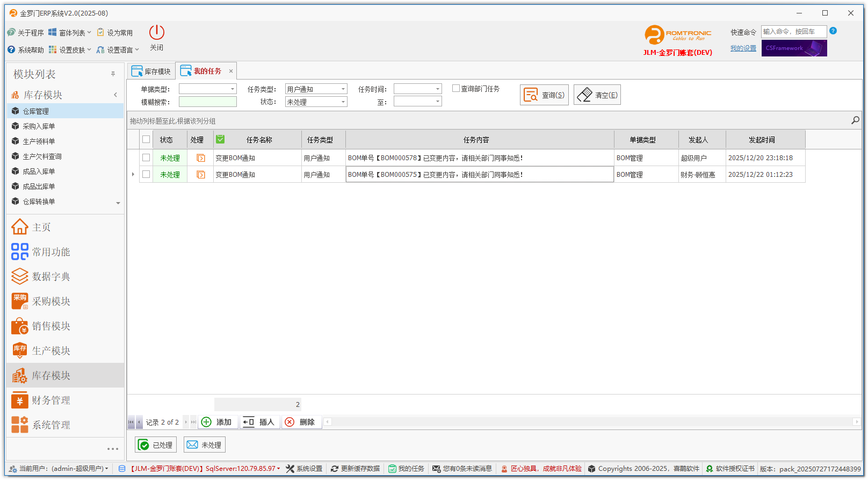Open the 我的设置 link

pos(743,48)
